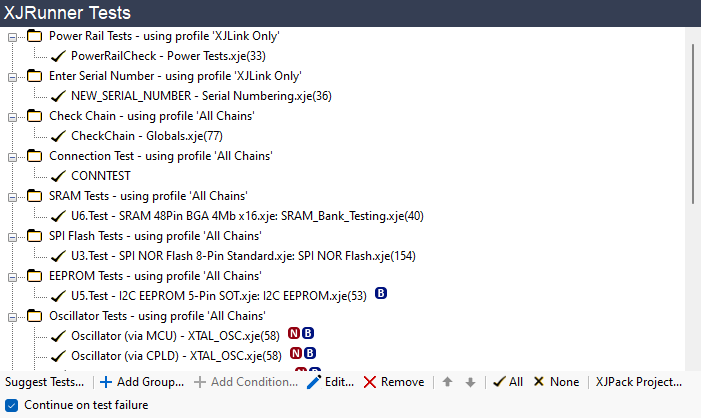
Task: Click the Power Rail Tests folder icon
Action: [35, 36]
